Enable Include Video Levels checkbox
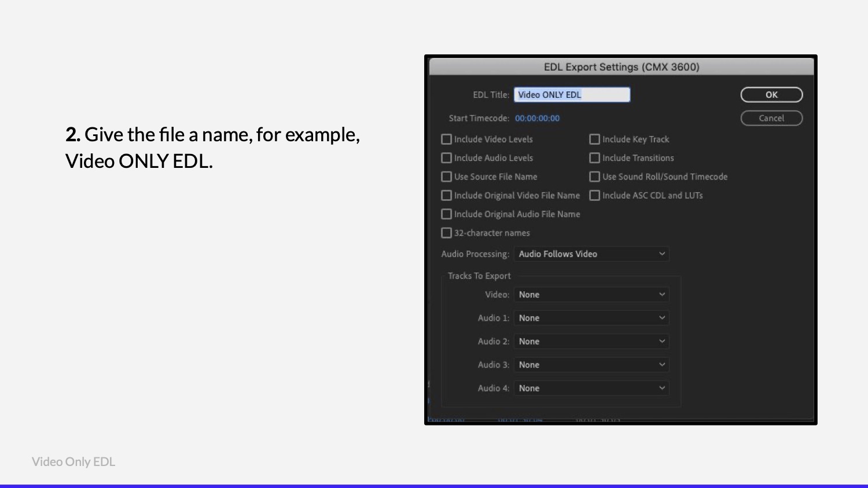This screenshot has width=868, height=488. [446, 139]
